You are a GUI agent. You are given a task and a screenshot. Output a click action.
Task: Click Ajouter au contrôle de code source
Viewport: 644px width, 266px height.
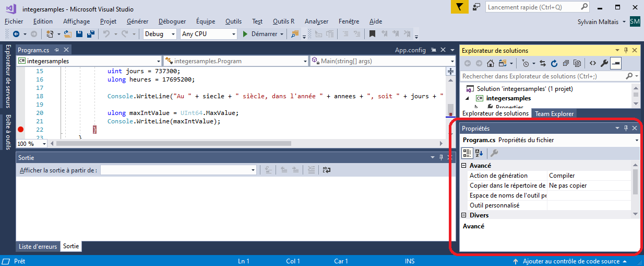[x=571, y=261]
